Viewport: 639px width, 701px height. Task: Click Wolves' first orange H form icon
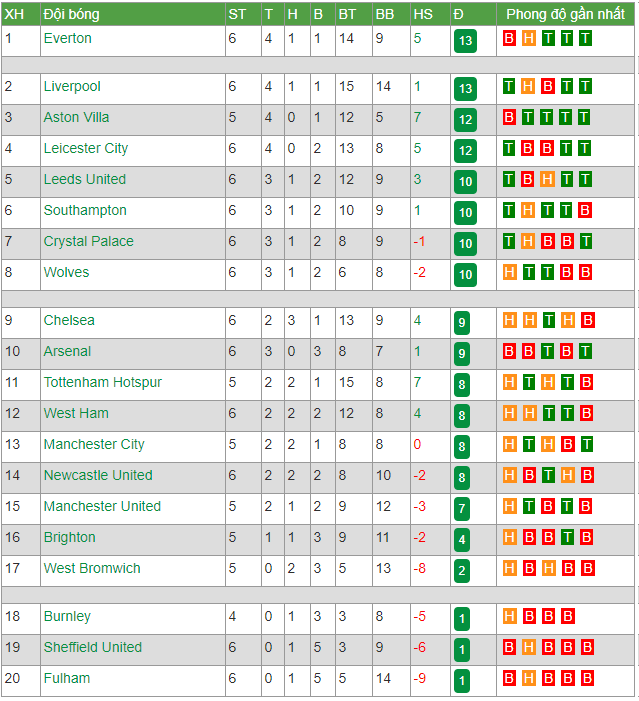point(509,272)
